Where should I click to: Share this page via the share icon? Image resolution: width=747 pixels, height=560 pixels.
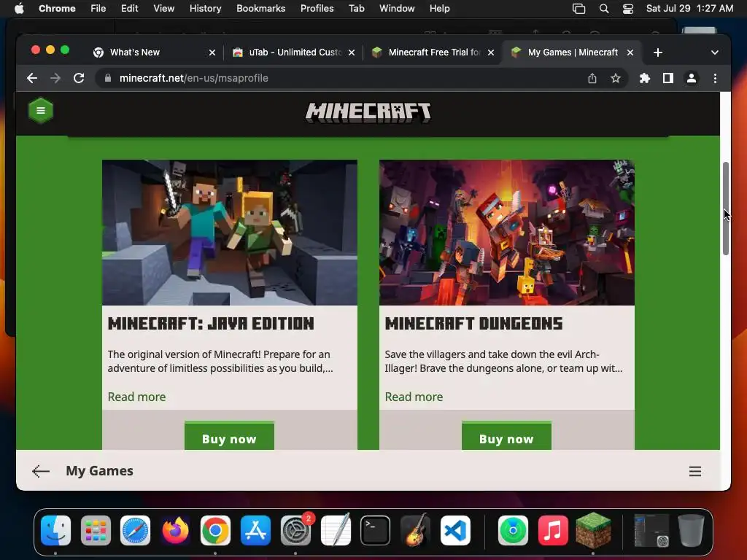592,78
